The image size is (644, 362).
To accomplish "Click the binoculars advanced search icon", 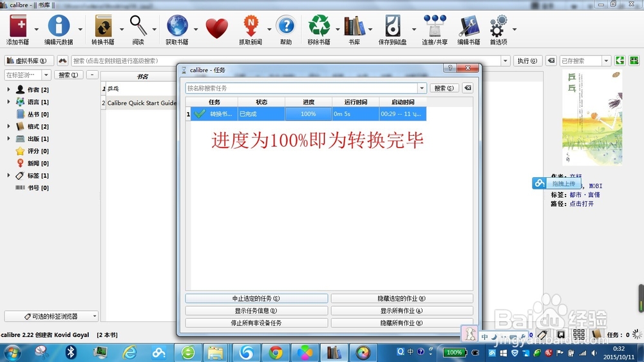I will [62, 61].
